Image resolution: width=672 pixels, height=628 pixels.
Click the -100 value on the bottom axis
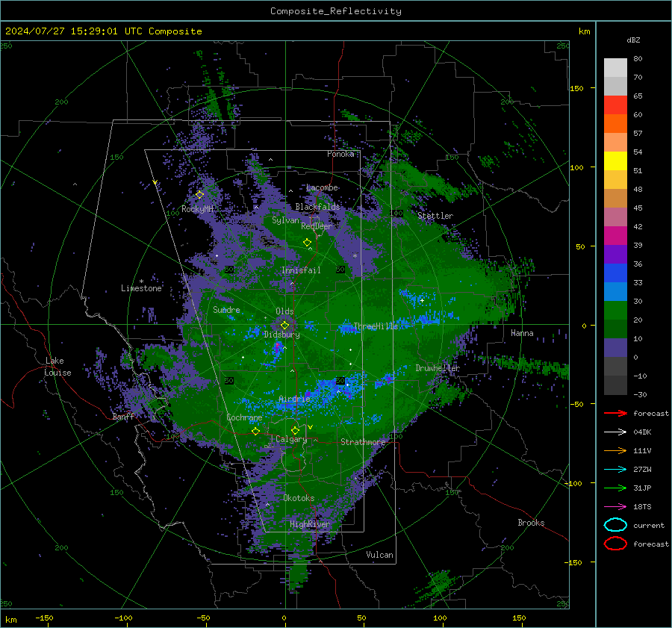click(123, 618)
